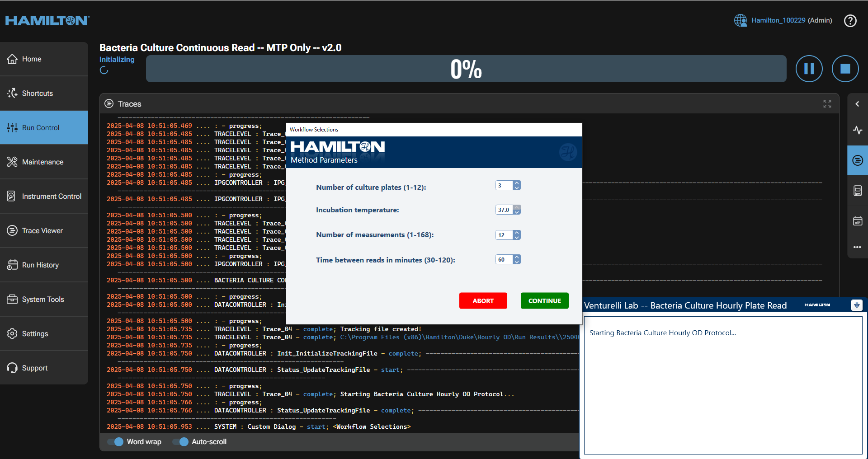Click the green CONTINUE button

[544, 301]
